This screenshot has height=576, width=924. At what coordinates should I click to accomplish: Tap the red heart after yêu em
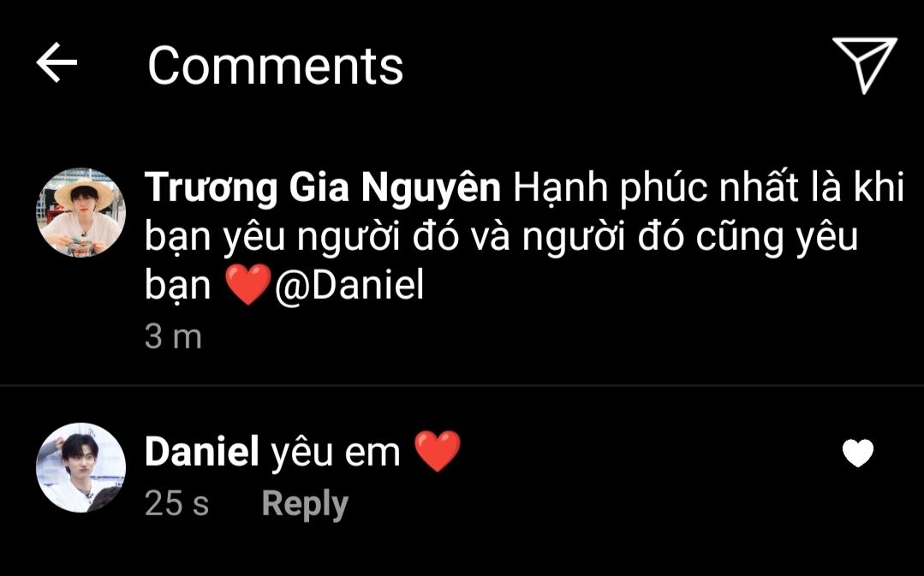click(438, 452)
